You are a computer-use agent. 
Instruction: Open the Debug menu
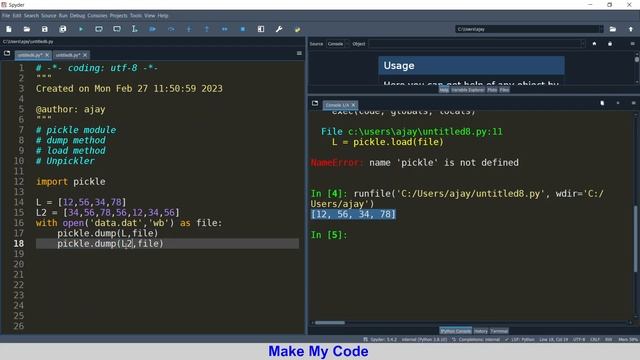[x=77, y=16]
